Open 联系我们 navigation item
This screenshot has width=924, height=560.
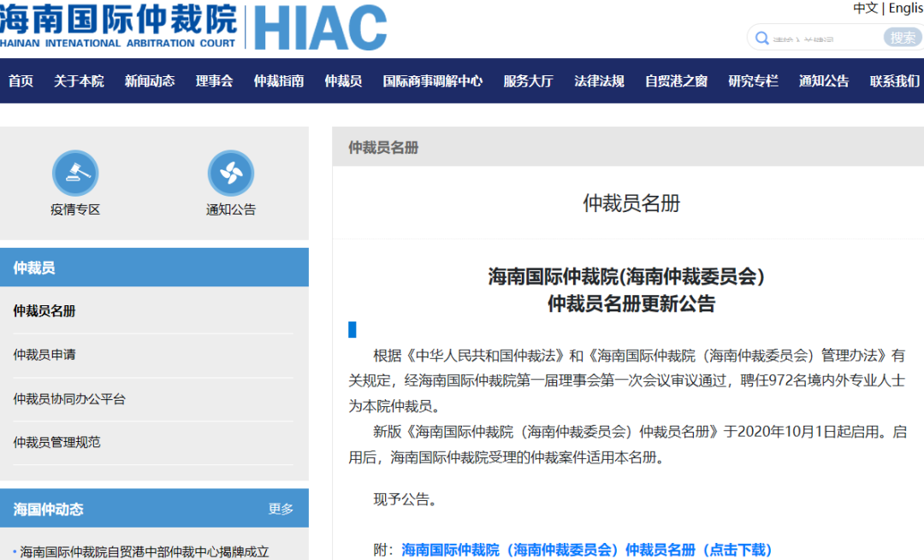pyautogui.click(x=895, y=81)
